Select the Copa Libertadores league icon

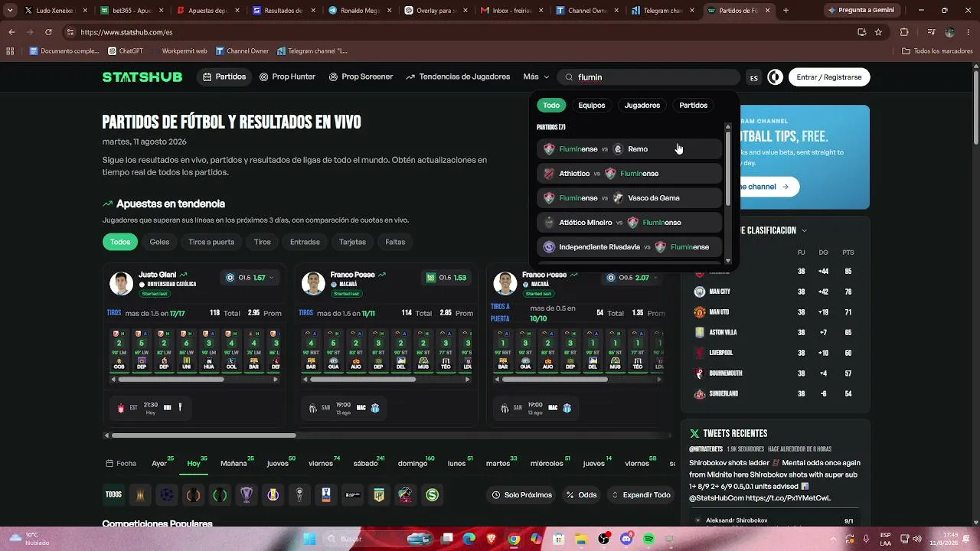click(x=140, y=495)
